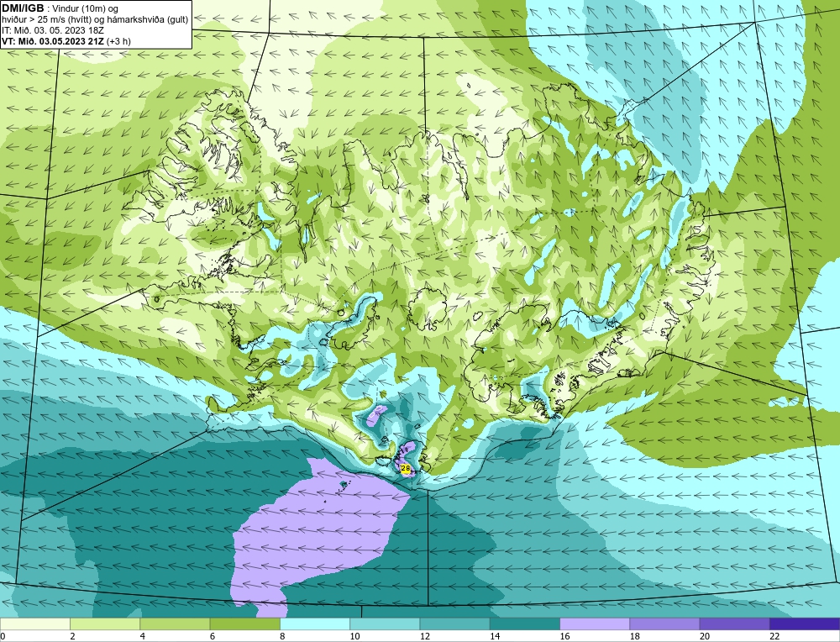The height and width of the screenshot is (642, 840).
Task: Click the DMI/IGB title text
Action: pyautogui.click(x=23, y=8)
